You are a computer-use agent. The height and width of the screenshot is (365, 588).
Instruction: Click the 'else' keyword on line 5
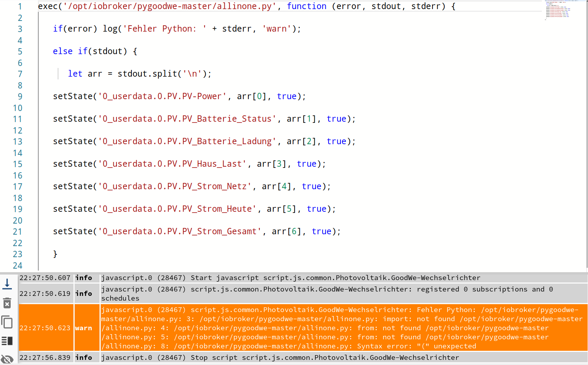click(x=63, y=51)
